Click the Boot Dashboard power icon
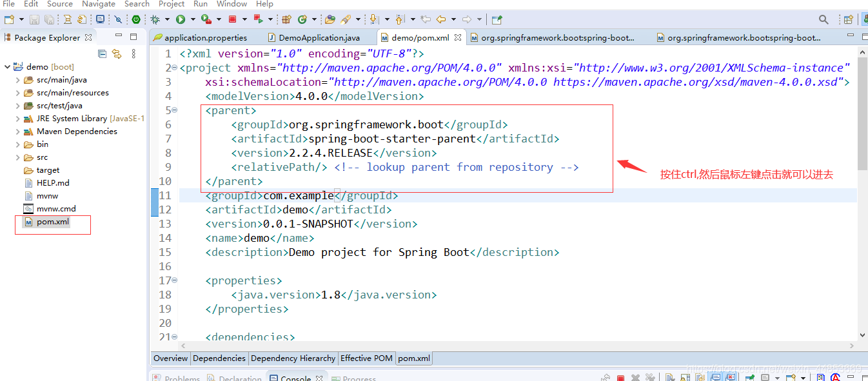The width and height of the screenshot is (868, 381). click(136, 19)
